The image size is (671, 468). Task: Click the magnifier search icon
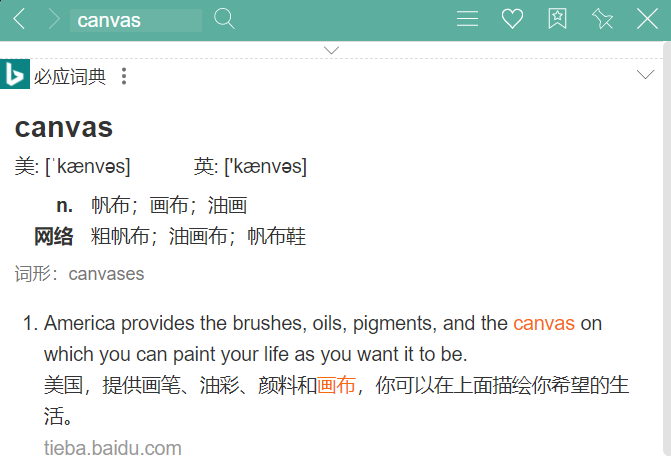tap(224, 19)
